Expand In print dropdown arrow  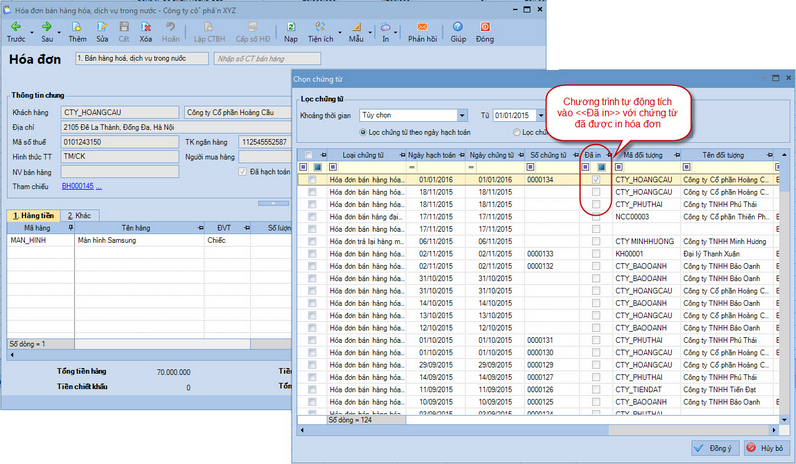pyautogui.click(x=395, y=33)
